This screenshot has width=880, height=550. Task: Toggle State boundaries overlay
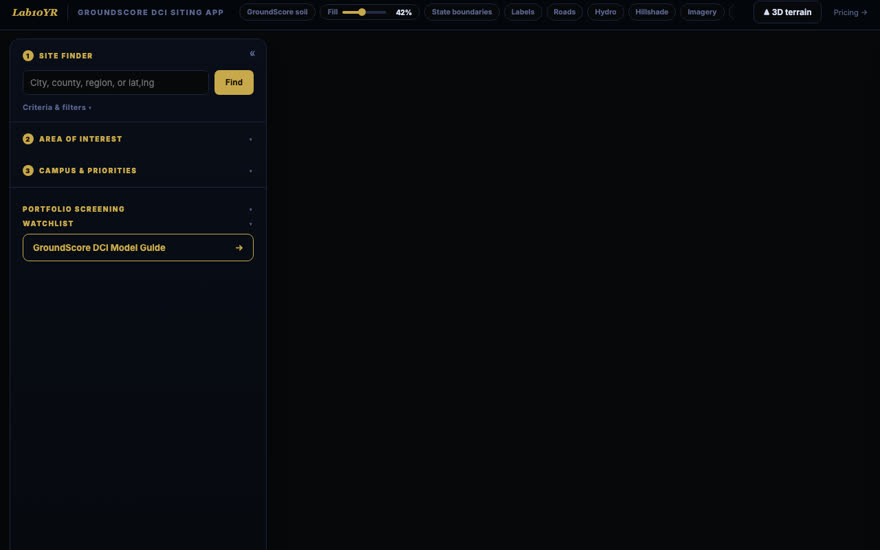(461, 12)
